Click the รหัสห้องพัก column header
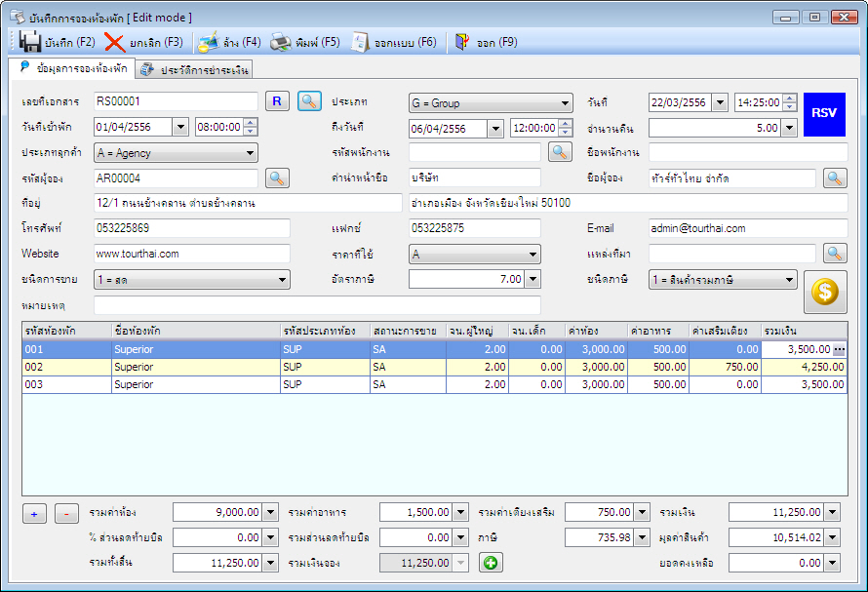This screenshot has width=868, height=592. [x=67, y=332]
